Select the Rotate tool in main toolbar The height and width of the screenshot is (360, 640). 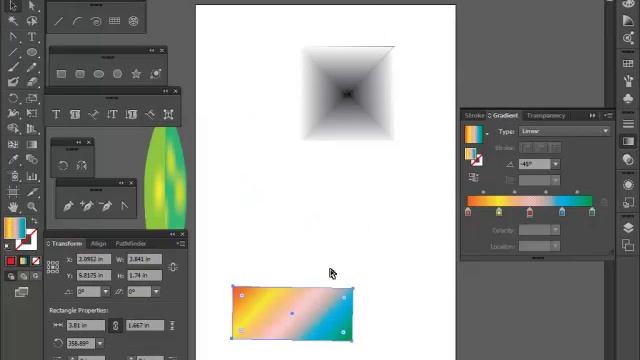pyautogui.click(x=13, y=98)
